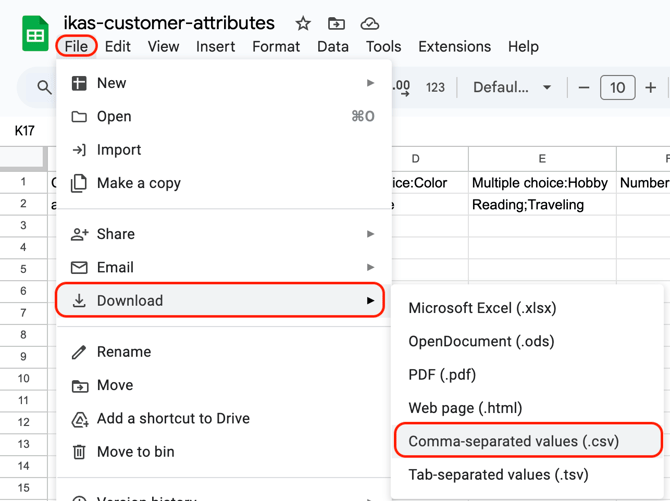Open the Extensions menu
670x501 pixels.
pos(454,46)
